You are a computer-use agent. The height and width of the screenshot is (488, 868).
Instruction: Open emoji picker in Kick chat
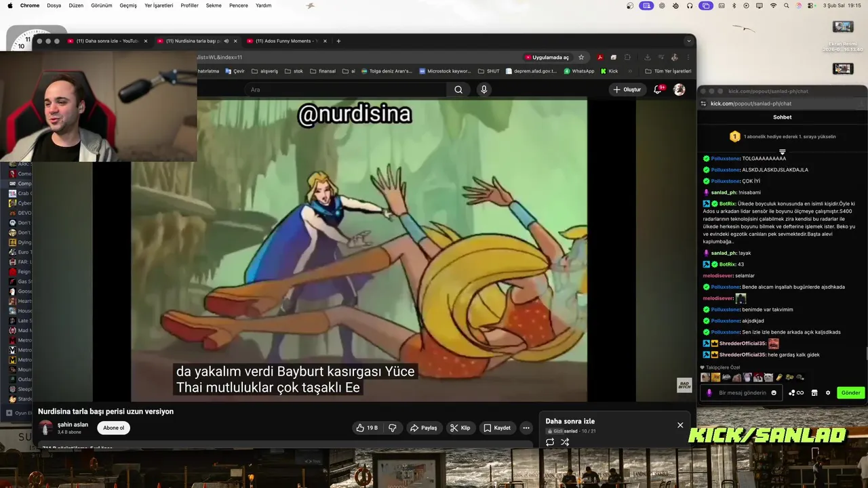click(x=774, y=392)
